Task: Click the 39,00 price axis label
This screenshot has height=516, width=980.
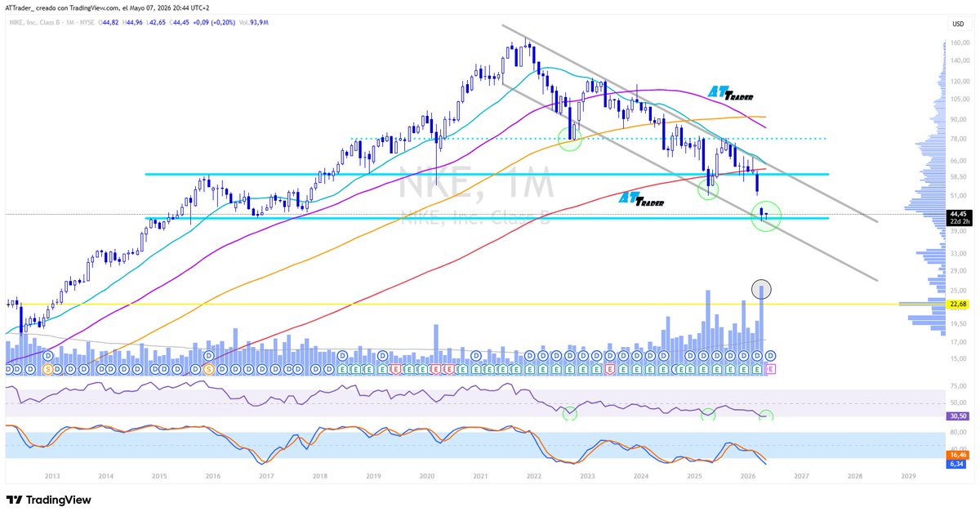Action: [958, 232]
